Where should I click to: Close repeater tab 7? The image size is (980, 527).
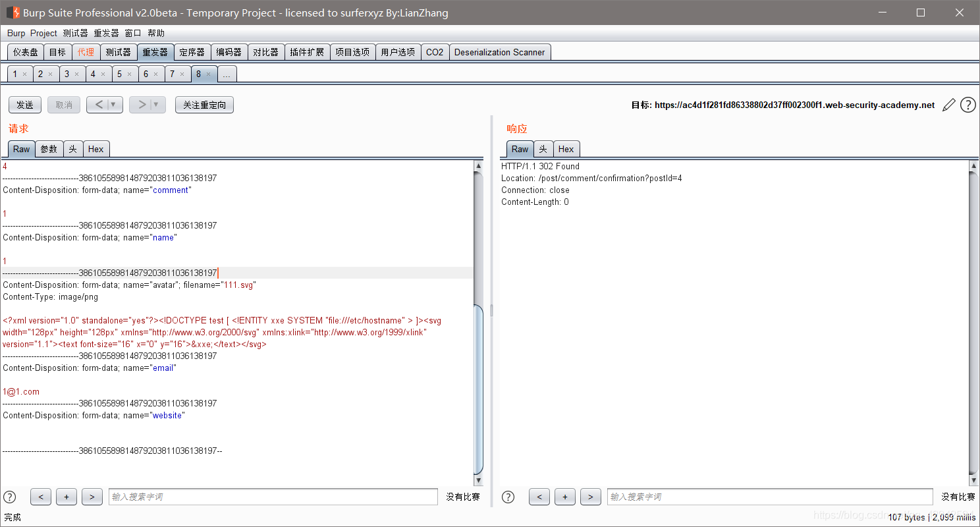(x=182, y=74)
